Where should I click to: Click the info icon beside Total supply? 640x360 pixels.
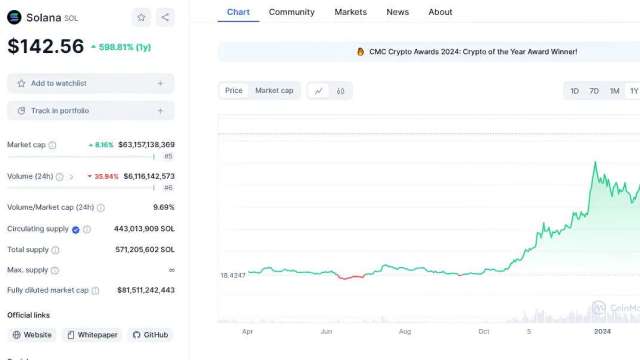55,250
